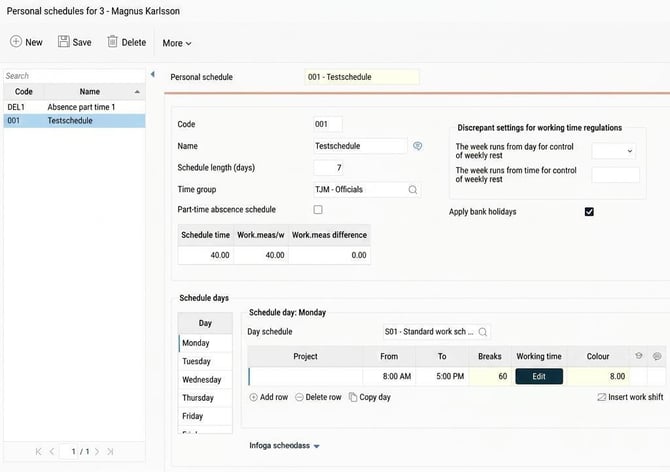
Task: Click reset column icon in table header
Action: click(x=639, y=356)
